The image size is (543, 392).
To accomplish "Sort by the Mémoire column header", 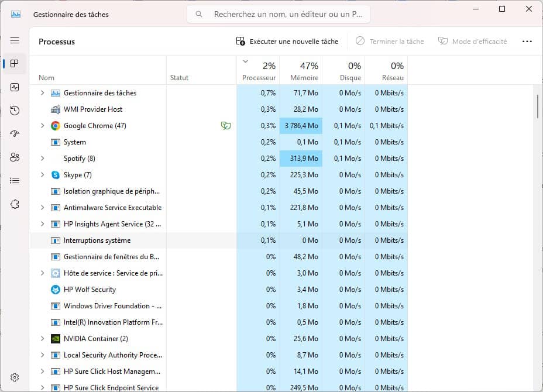I will point(301,71).
